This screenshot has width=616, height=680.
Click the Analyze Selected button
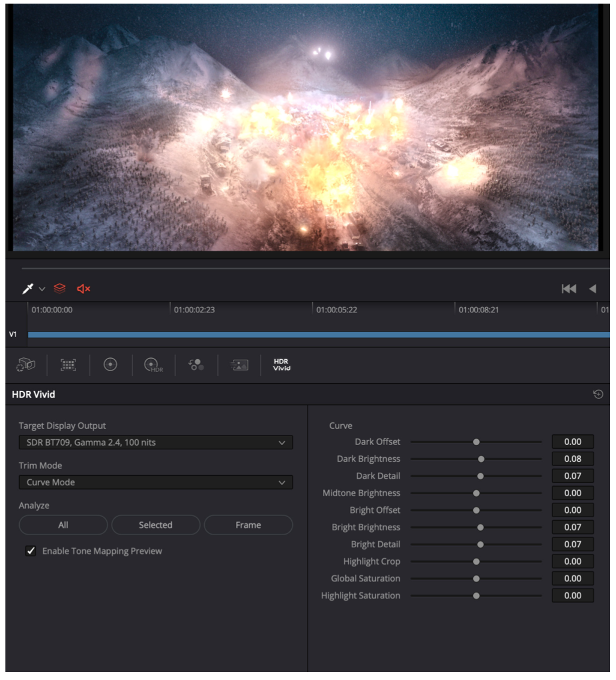coord(156,525)
